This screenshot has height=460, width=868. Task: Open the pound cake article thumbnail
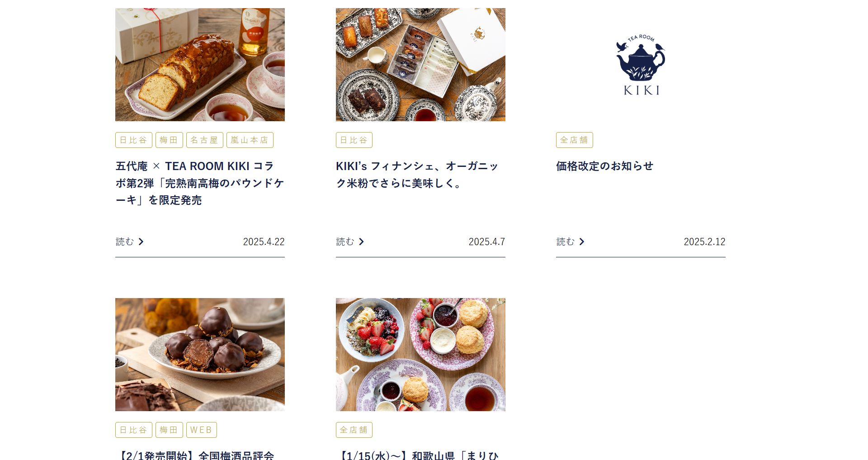tap(200, 65)
